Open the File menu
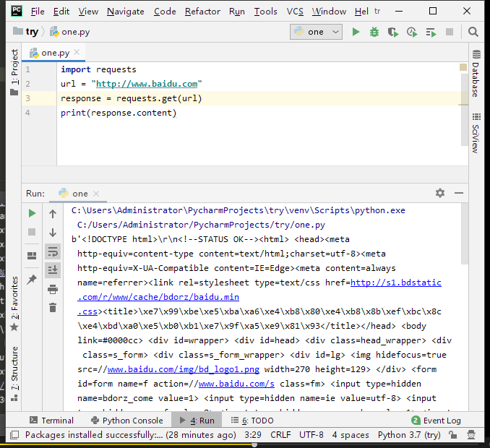 click(x=38, y=12)
